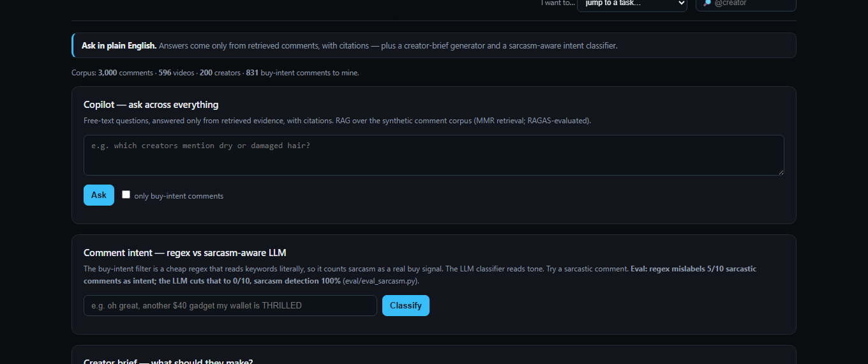
Task: Click the @creator search field
Action: 746,4
